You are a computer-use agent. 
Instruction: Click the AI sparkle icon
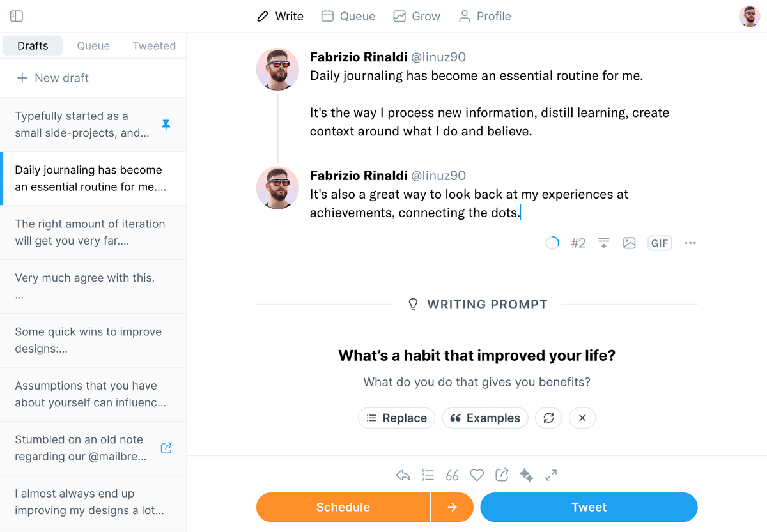(526, 475)
